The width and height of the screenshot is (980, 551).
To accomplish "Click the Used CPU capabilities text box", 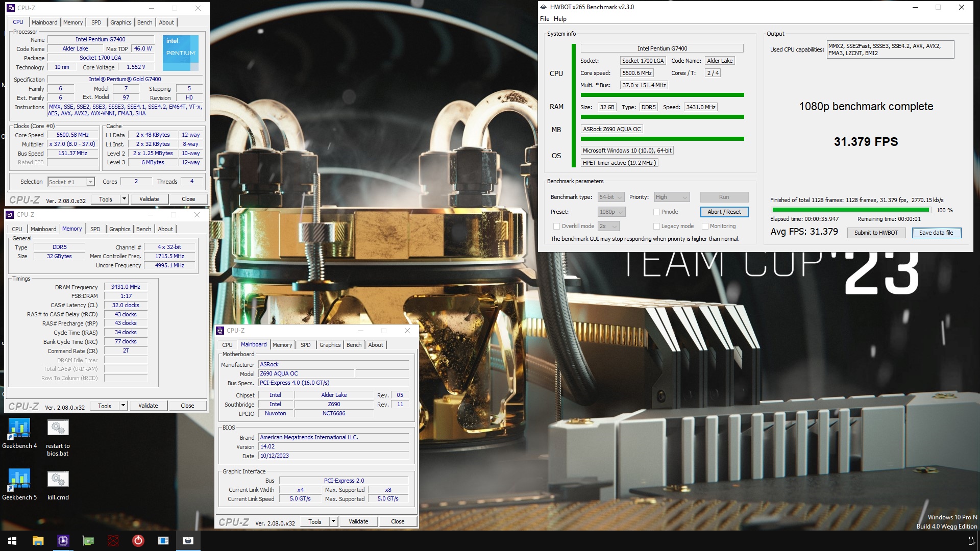I will [890, 49].
